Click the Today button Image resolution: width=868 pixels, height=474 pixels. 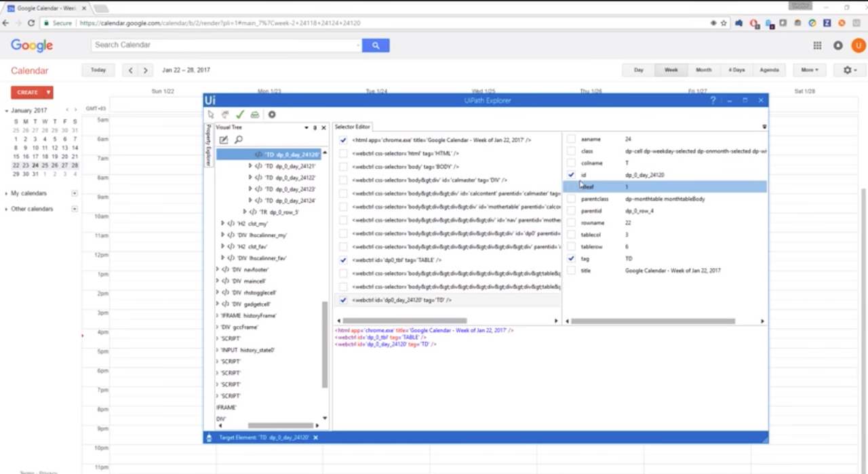98,70
